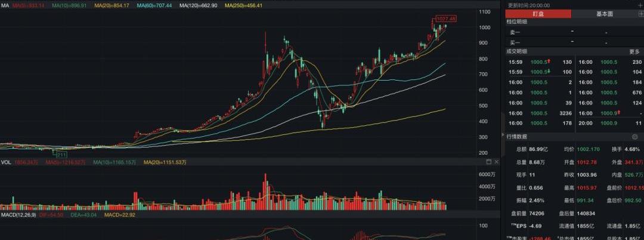644x240 pixels.
Task: Select volume legend MA(20)=1151.53万
Action: (165, 163)
